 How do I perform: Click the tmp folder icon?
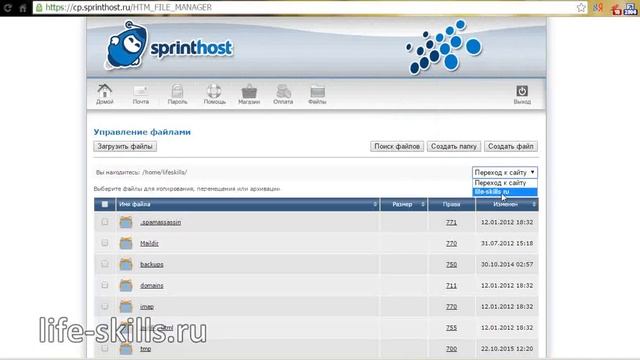tap(126, 349)
